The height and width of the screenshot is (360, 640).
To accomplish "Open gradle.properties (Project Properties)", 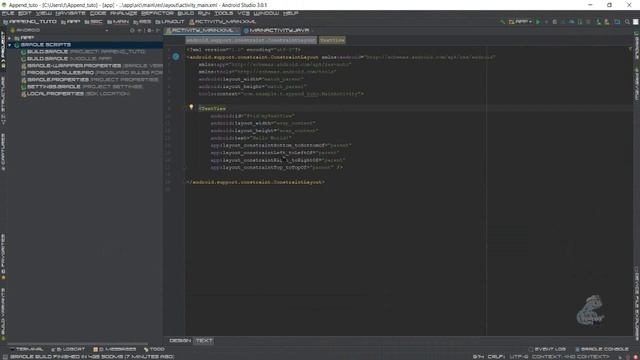I will pos(90,80).
